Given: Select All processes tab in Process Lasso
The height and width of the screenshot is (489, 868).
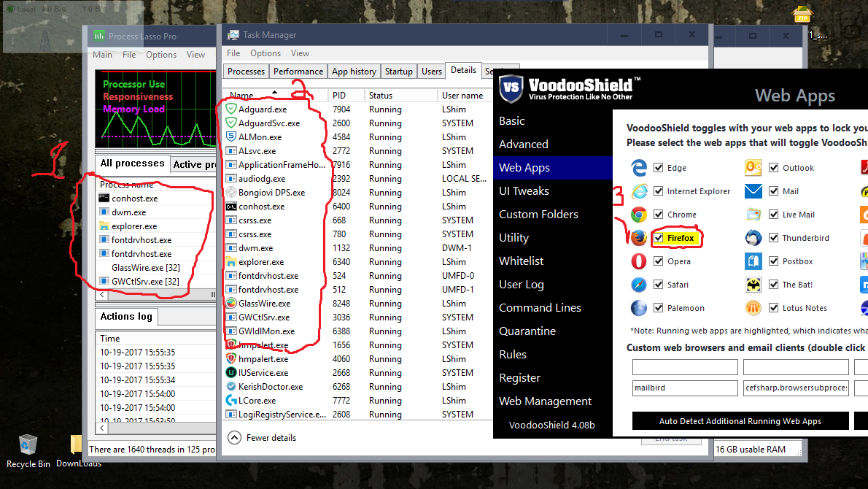Looking at the screenshot, I should (132, 163).
